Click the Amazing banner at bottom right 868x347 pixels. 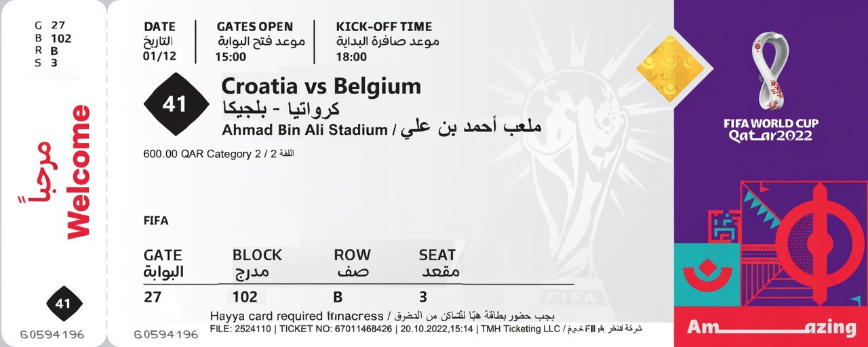click(771, 328)
